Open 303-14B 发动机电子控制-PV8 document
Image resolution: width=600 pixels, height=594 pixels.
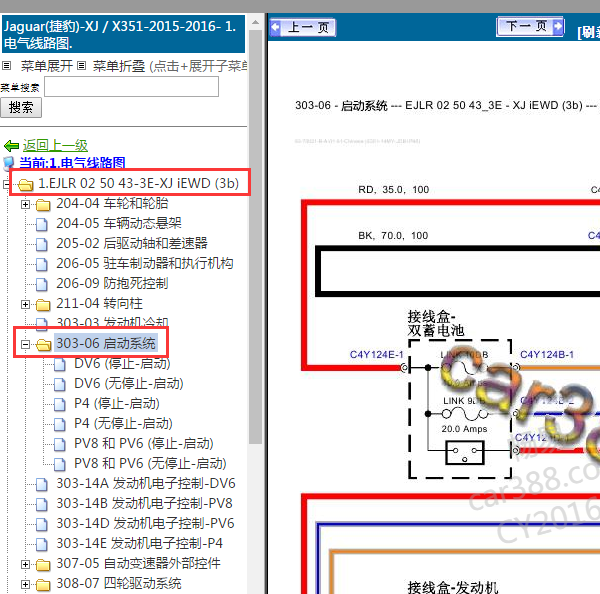coord(144,503)
